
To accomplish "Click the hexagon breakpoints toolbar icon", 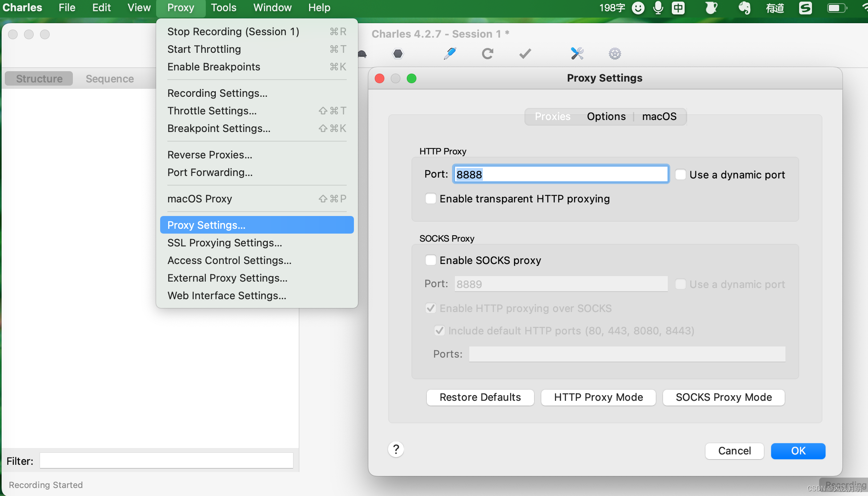I will coord(398,54).
